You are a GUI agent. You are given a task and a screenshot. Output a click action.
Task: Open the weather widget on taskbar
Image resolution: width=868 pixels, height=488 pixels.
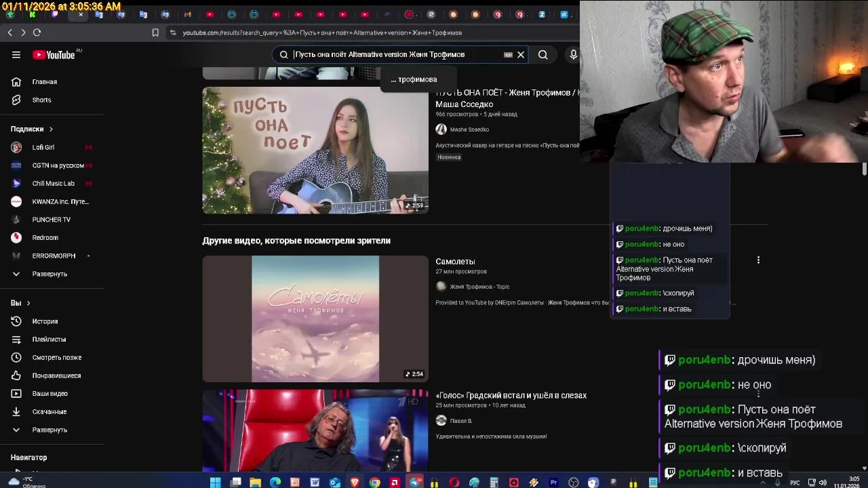pyautogui.click(x=27, y=483)
